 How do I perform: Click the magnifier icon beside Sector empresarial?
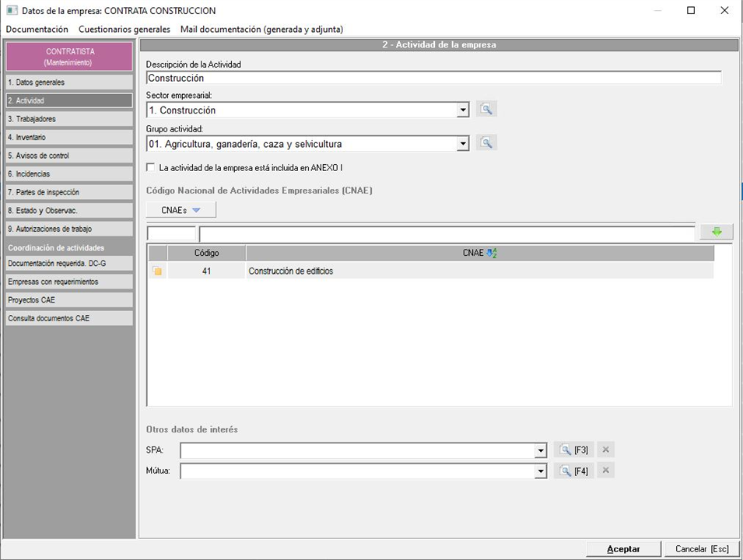[486, 110]
